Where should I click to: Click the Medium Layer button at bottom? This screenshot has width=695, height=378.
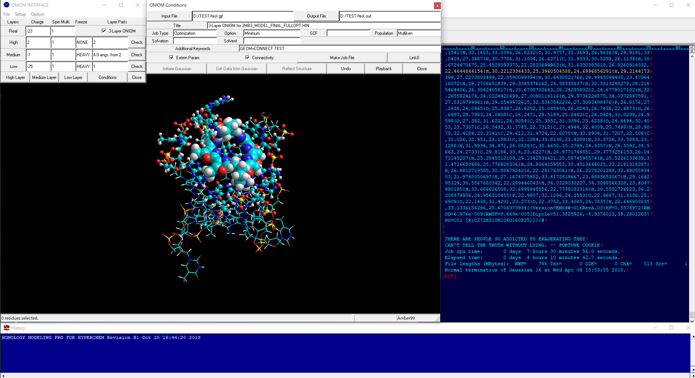coord(44,77)
